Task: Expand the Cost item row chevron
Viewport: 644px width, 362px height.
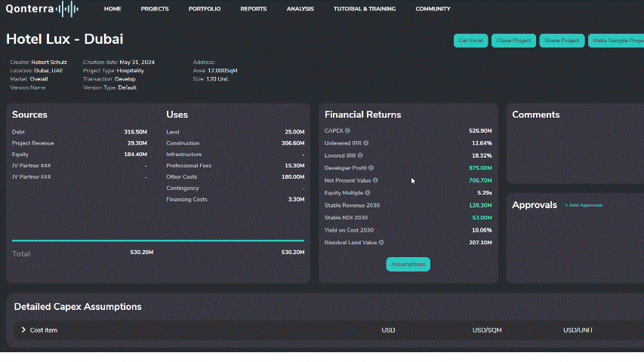Action: pos(23,330)
